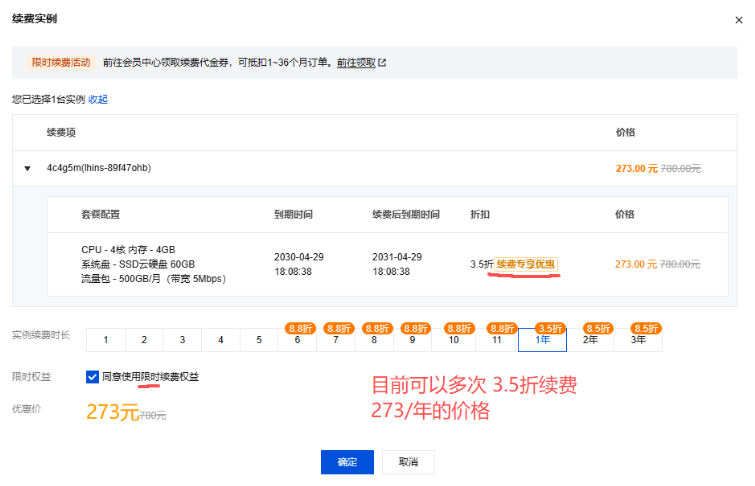Select 1年 renewal duration option
Image resolution: width=755 pixels, height=486 pixels.
pyautogui.click(x=542, y=340)
